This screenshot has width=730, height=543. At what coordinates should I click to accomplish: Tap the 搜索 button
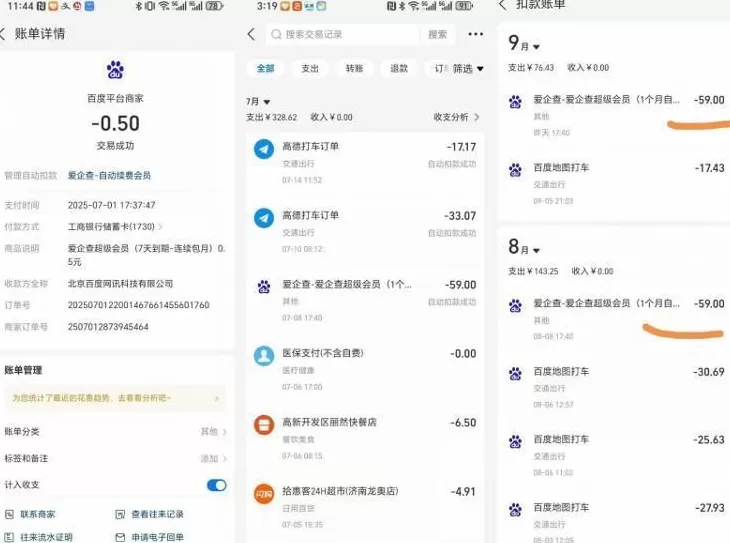coord(437,34)
